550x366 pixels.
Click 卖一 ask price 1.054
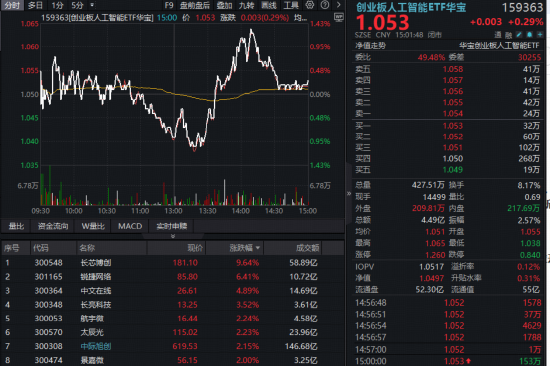pos(453,113)
